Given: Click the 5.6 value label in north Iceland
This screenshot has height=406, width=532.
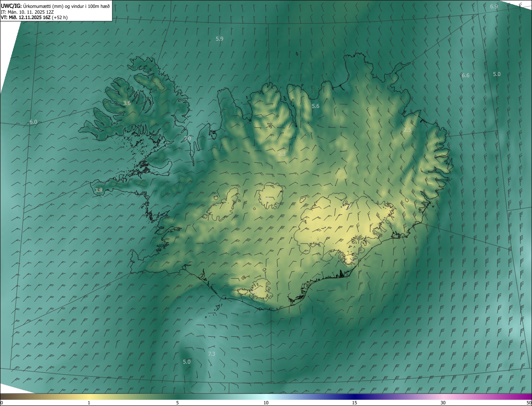Looking at the screenshot, I should pyautogui.click(x=315, y=106).
